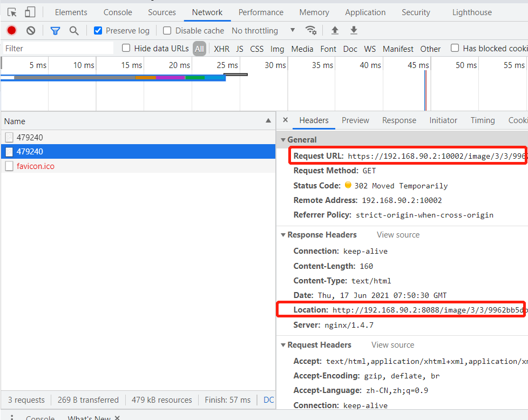Click the first 479240 document icon
The height and width of the screenshot is (420, 528).
point(9,138)
